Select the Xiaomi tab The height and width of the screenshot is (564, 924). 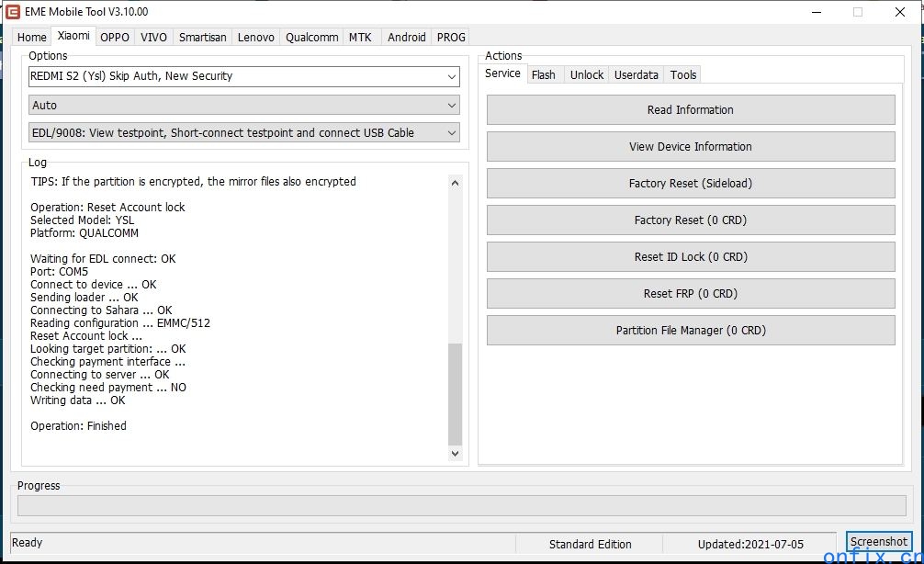[x=73, y=36]
